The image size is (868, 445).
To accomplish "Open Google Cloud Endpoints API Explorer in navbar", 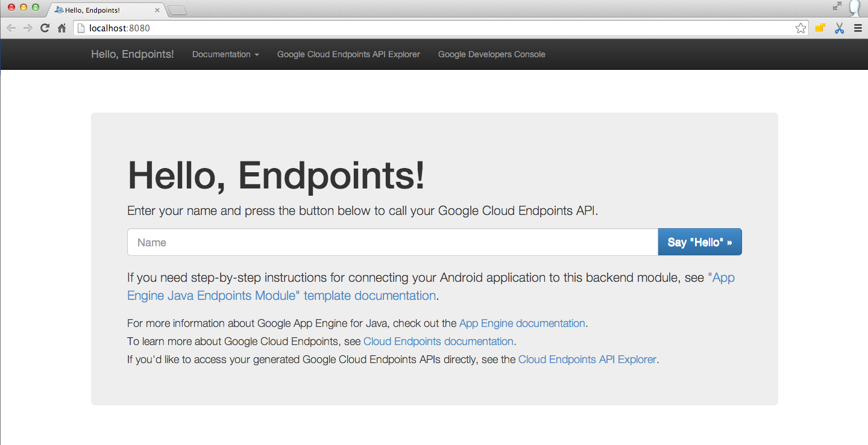I will pyautogui.click(x=348, y=54).
